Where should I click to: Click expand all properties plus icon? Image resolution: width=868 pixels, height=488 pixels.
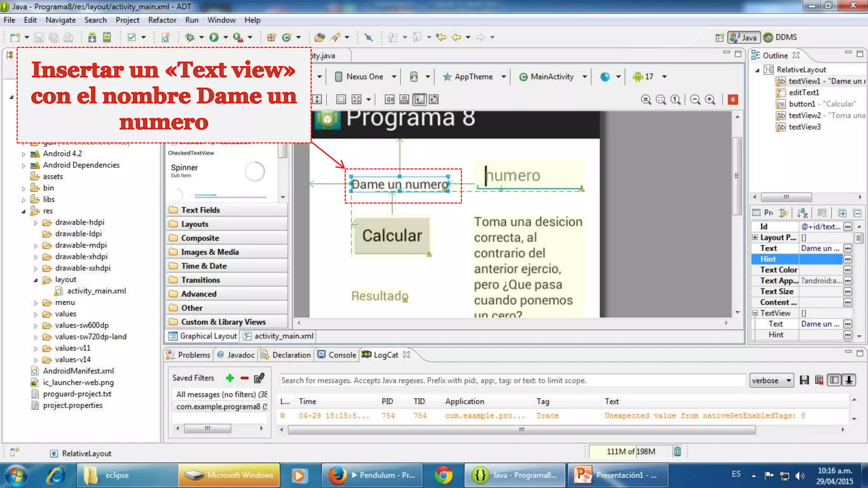tap(842, 213)
